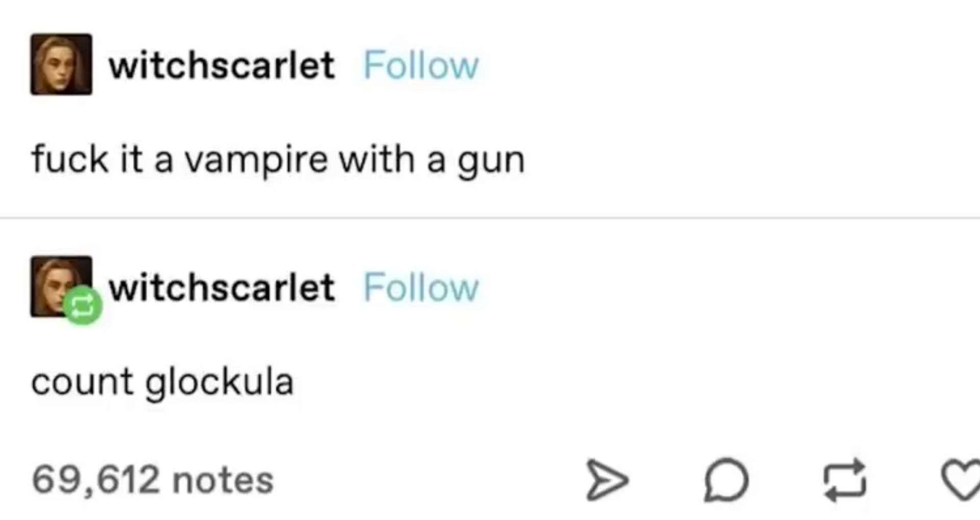Click the word 'count' in the reblog text
This screenshot has width=980, height=520.
click(x=82, y=383)
